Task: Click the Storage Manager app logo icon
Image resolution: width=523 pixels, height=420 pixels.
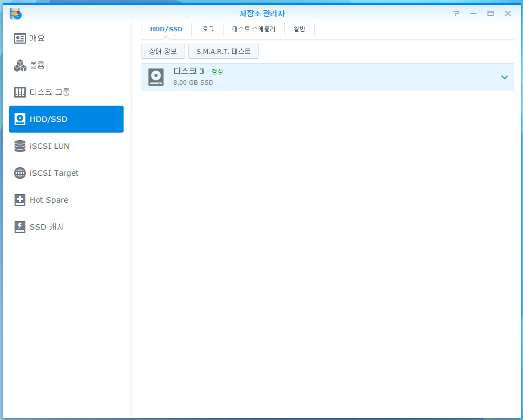Action: click(x=15, y=13)
